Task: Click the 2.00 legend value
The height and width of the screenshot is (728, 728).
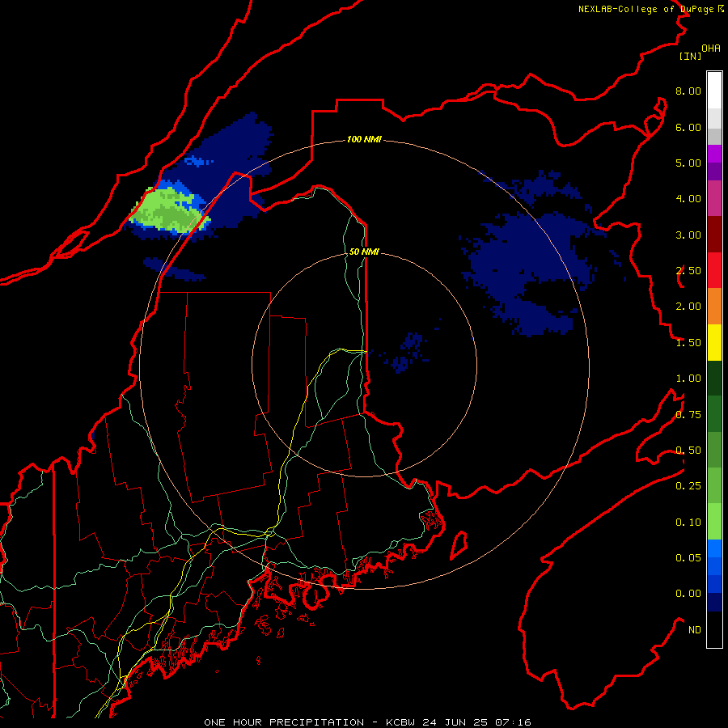Action: 688,307
